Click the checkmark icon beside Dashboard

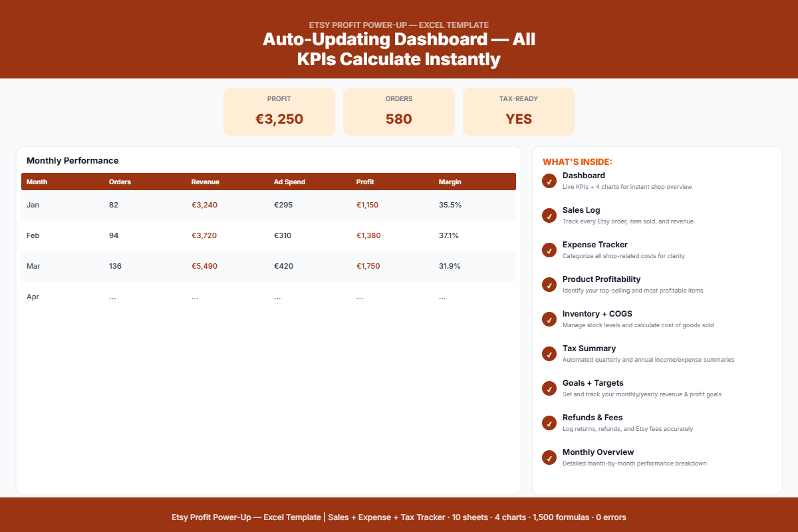pos(549,181)
